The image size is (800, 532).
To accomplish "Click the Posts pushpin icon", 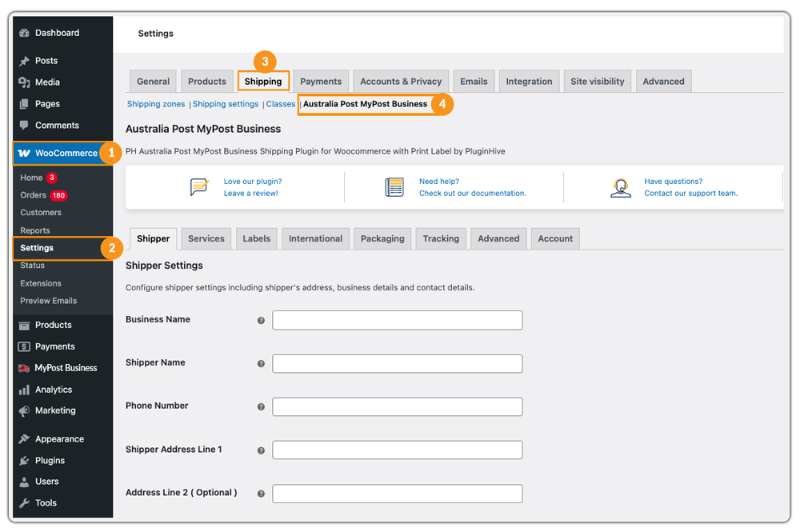I will (x=24, y=62).
